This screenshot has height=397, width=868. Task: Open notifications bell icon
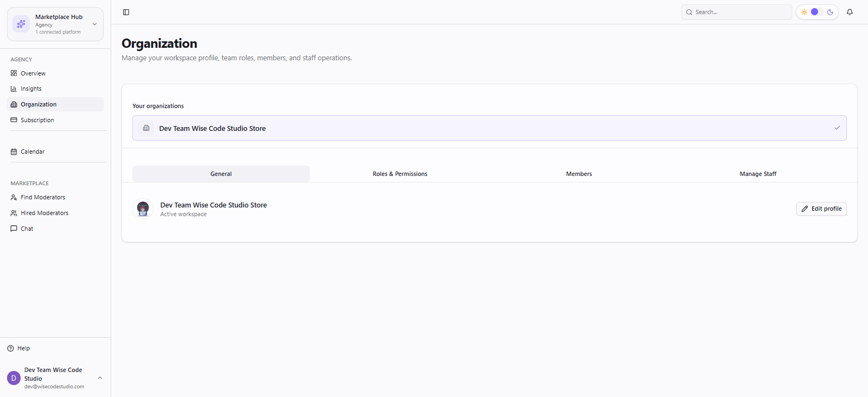coord(850,12)
